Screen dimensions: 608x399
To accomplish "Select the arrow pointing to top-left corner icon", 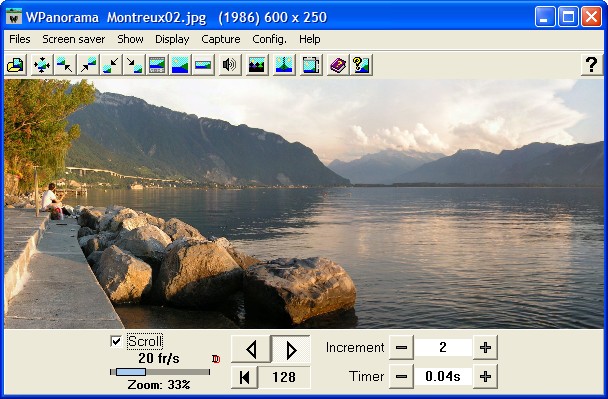I will 64,65.
